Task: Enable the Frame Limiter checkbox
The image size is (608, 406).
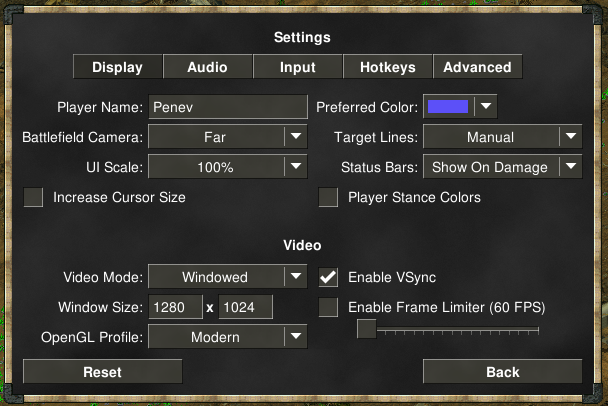Action: coord(328,307)
